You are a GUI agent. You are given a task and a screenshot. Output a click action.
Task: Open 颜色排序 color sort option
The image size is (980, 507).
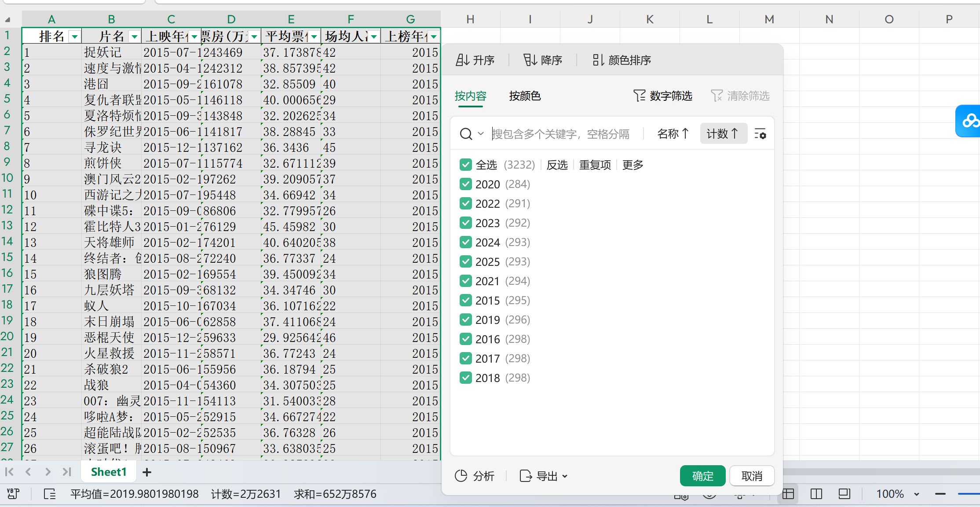[622, 60]
